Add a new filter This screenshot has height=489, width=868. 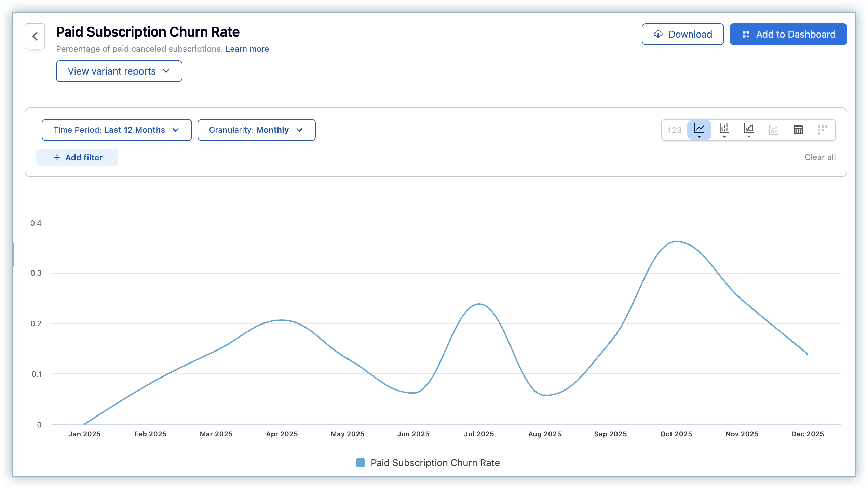coord(77,157)
